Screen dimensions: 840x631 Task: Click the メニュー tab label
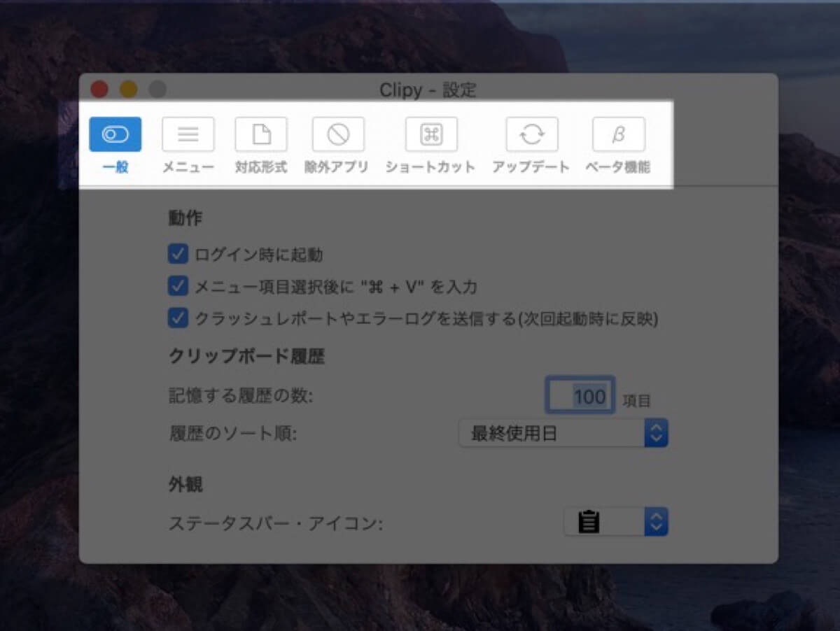click(x=188, y=167)
